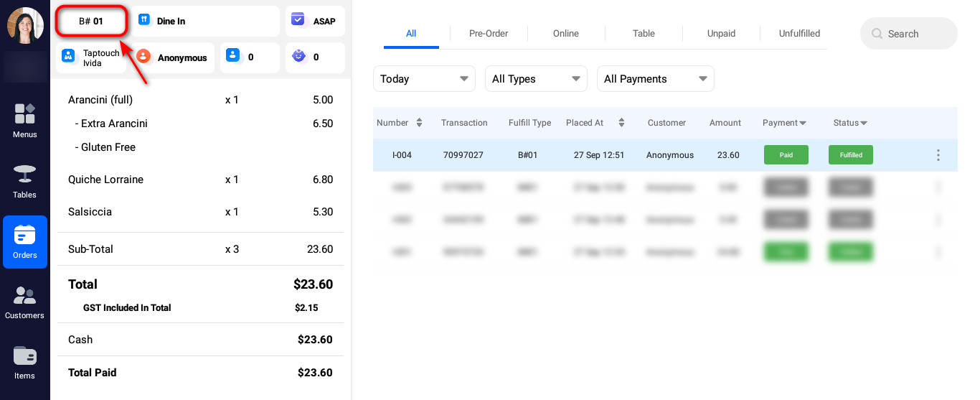Viewport: 980px width, 400px height.
Task: Click the ASAP schedule button
Action: 315,22
